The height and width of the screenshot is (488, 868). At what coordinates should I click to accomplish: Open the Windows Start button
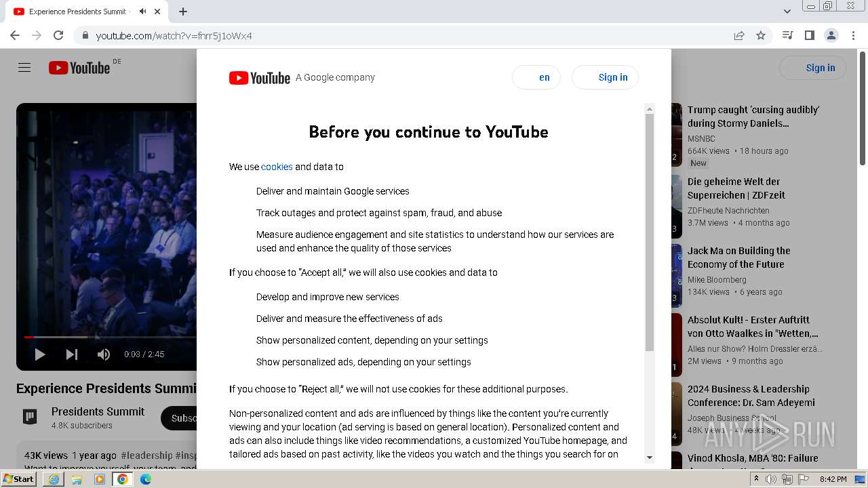19,479
